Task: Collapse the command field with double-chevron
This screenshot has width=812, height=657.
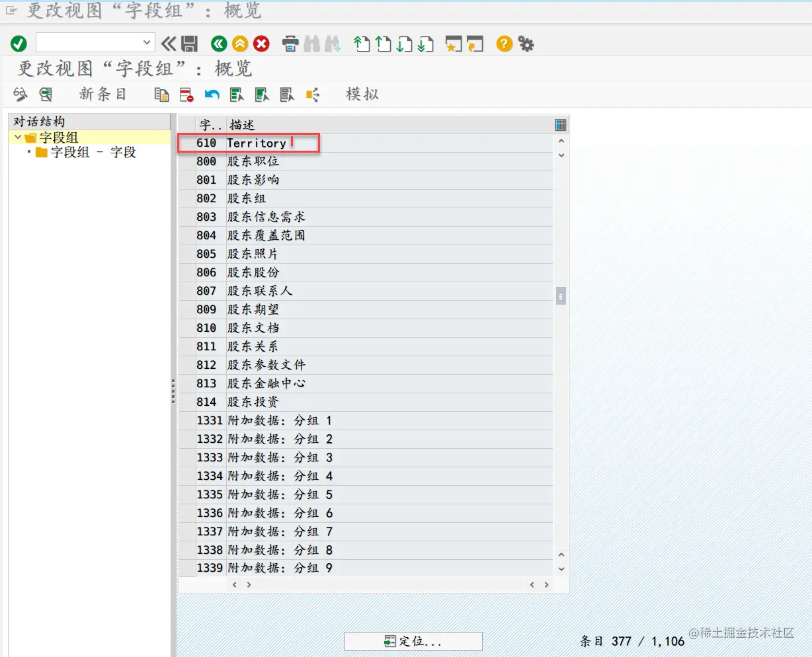Action: [169, 44]
